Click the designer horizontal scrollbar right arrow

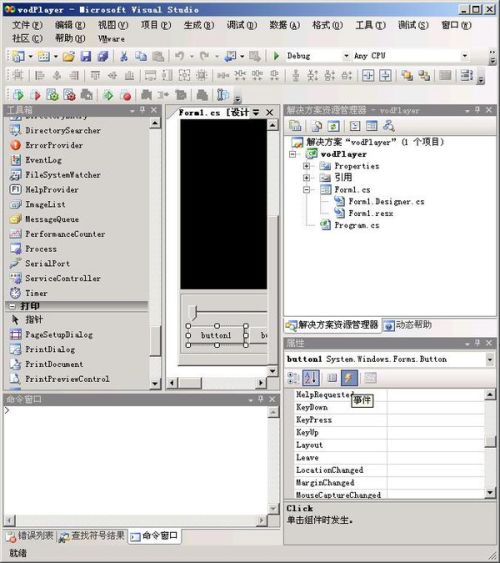[261, 383]
